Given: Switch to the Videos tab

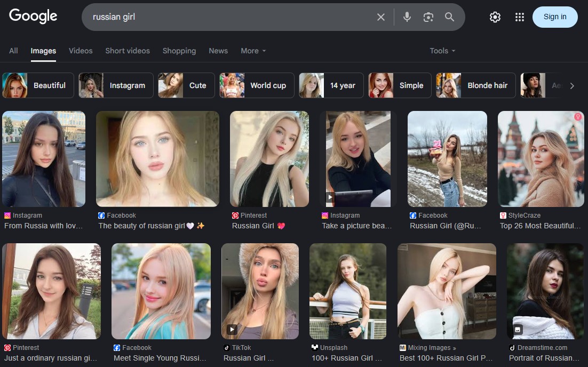Looking at the screenshot, I should coord(81,51).
